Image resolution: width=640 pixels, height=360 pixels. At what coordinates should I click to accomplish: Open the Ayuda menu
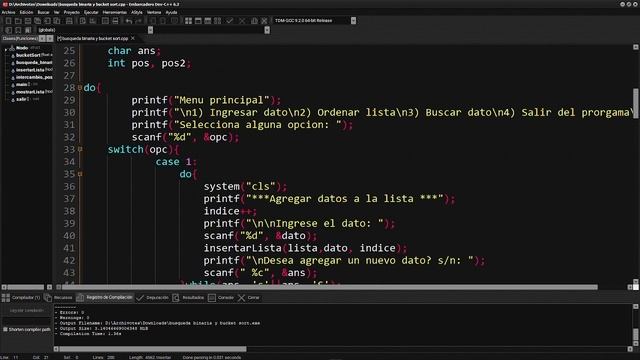tap(171, 12)
